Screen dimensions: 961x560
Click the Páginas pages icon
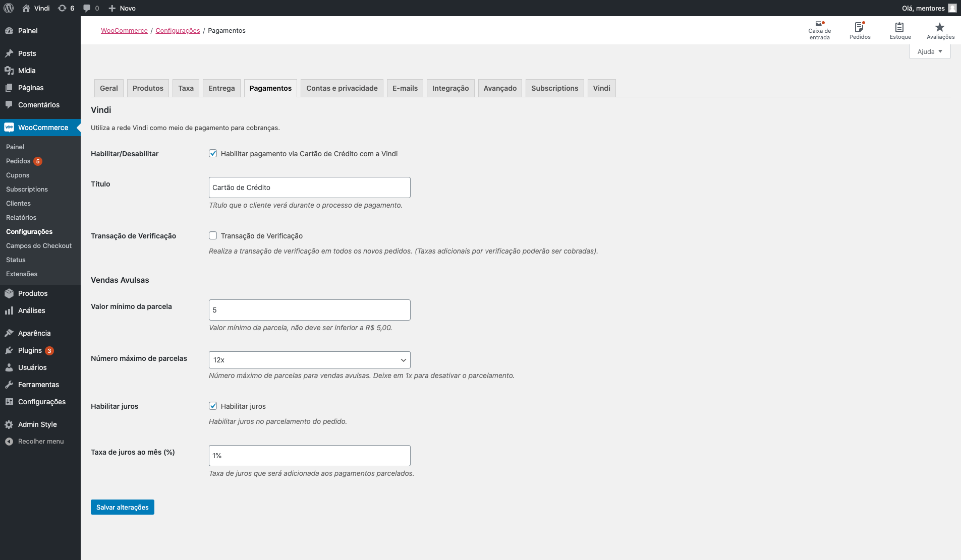(9, 88)
